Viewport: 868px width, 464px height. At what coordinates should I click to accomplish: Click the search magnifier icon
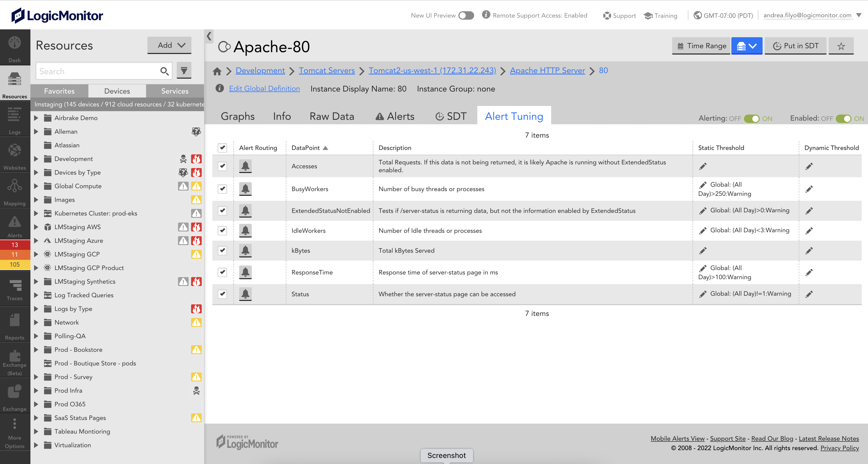(164, 71)
